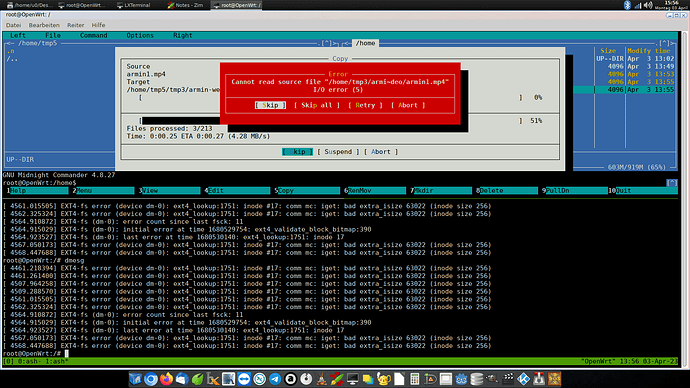Viewport: 690px width, 388px height.
Task: Switch to the Notes - Zim taskbar window
Action: (185, 5)
